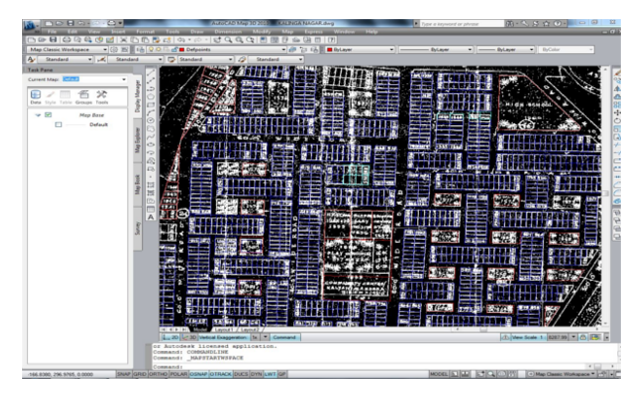Image resolution: width=640 pixels, height=400 pixels.
Task: Open the Groups icon in Task Pane
Action: tap(83, 97)
